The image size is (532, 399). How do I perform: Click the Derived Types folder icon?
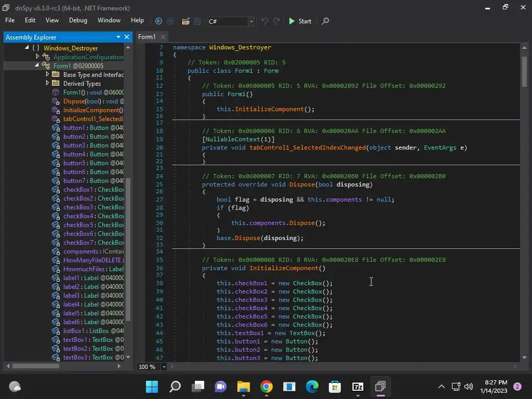coord(56,83)
